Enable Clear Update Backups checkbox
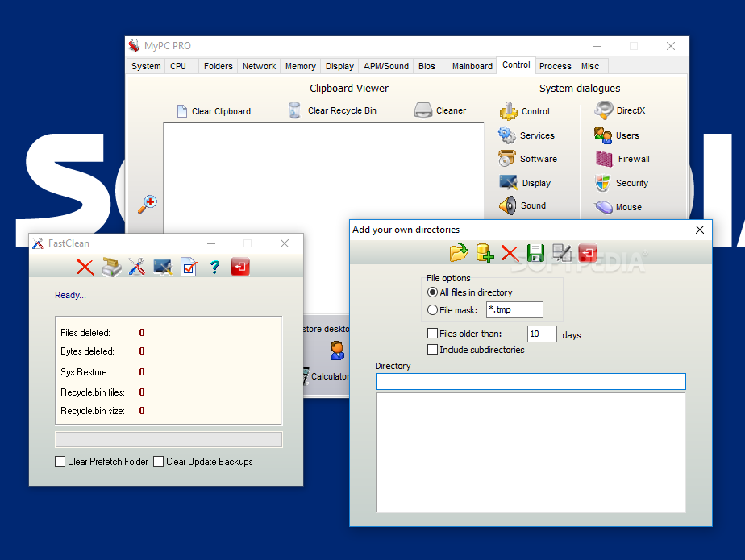This screenshot has height=560, width=745. pyautogui.click(x=159, y=461)
